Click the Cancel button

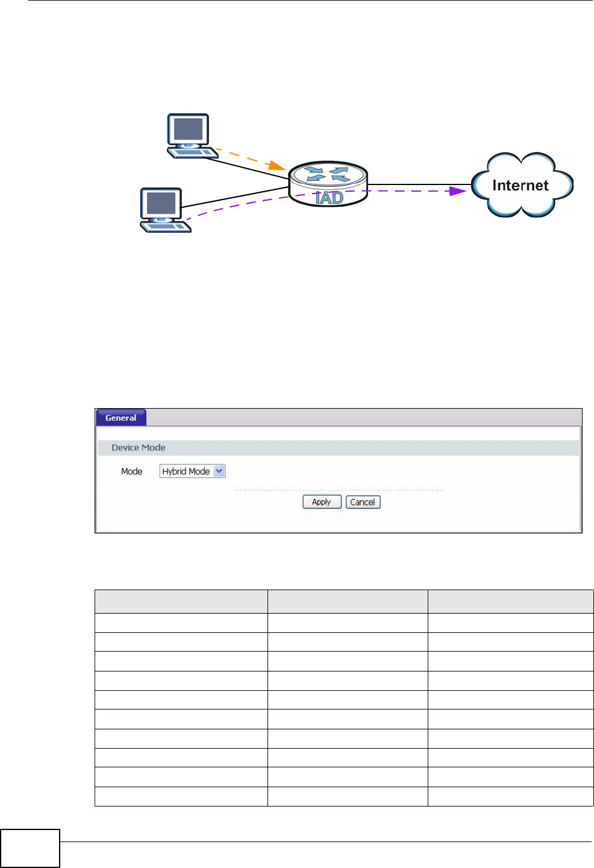(x=363, y=502)
